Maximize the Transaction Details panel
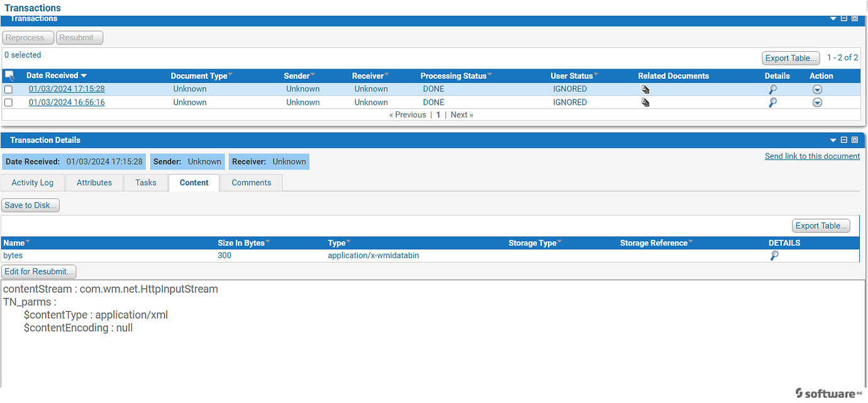Screen dimensions: 868x403 point(855,140)
